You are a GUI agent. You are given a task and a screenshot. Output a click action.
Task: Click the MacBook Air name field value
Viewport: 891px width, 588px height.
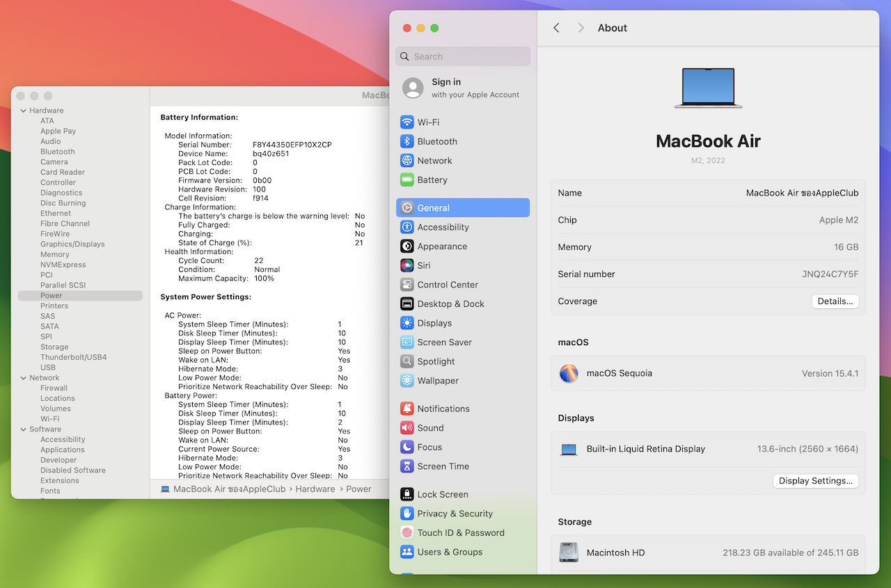tap(802, 193)
